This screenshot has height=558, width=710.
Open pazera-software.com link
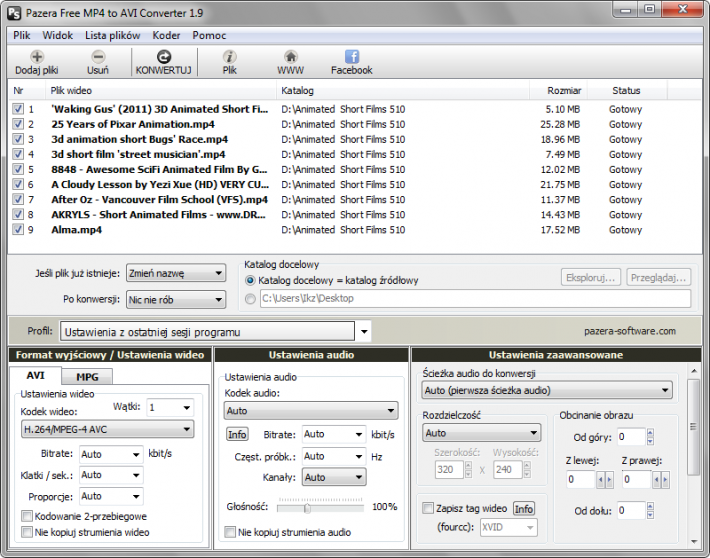coord(629,331)
